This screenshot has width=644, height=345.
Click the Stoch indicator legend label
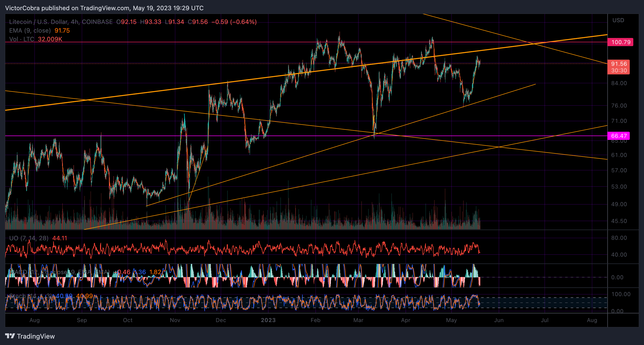pos(30,296)
